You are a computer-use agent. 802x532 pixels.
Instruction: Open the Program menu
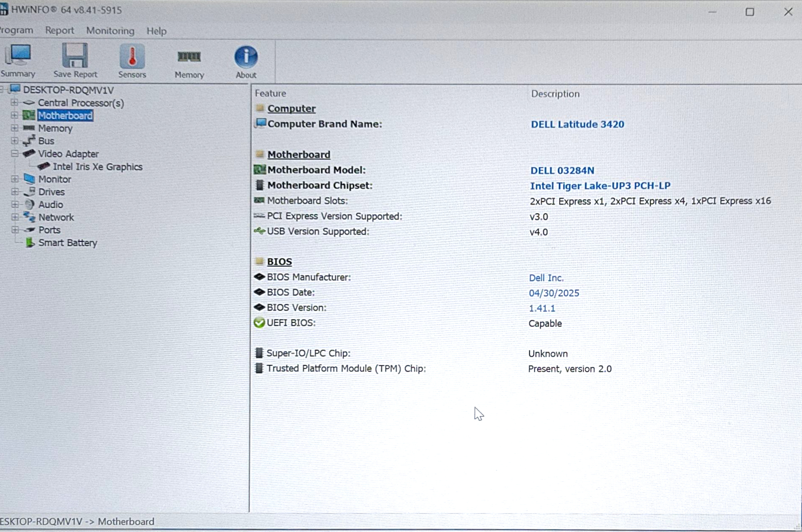coord(16,30)
